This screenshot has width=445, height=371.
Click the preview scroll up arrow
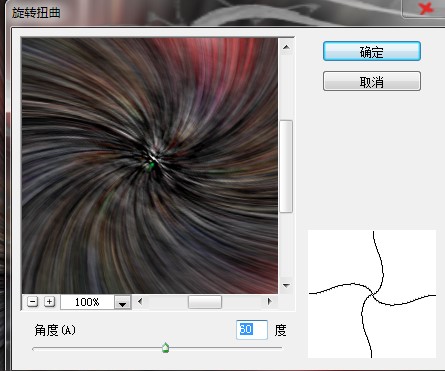286,47
